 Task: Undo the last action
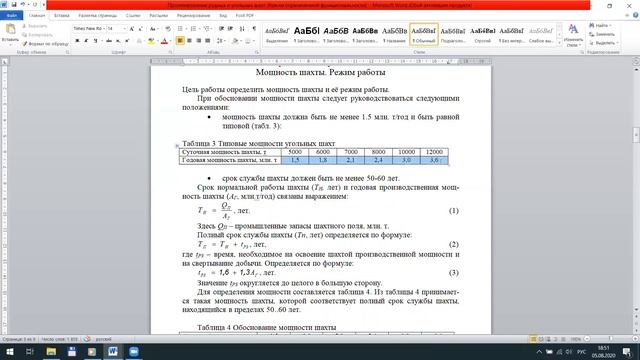pyautogui.click(x=23, y=4)
